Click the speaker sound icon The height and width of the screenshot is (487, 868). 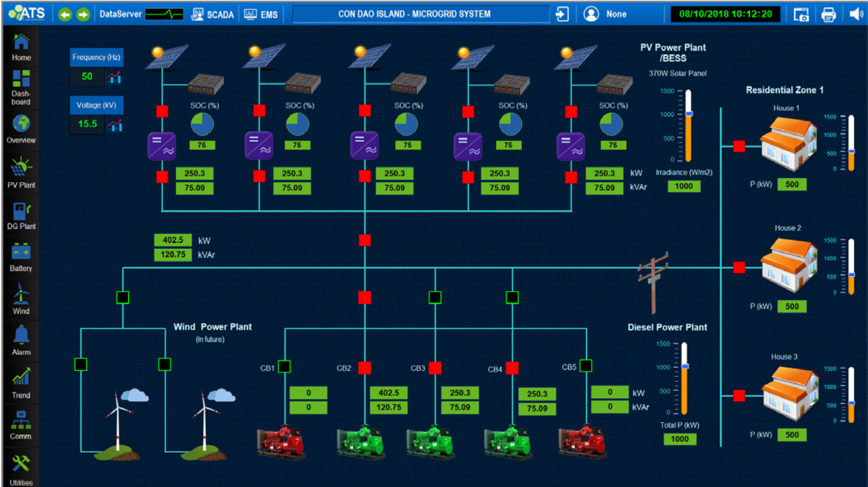pos(856,14)
